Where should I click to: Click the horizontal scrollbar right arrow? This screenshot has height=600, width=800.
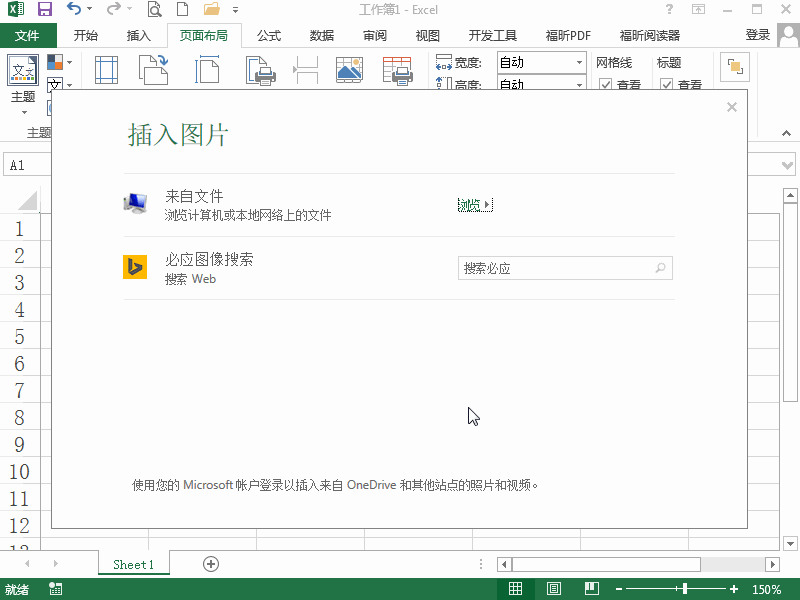tap(772, 564)
